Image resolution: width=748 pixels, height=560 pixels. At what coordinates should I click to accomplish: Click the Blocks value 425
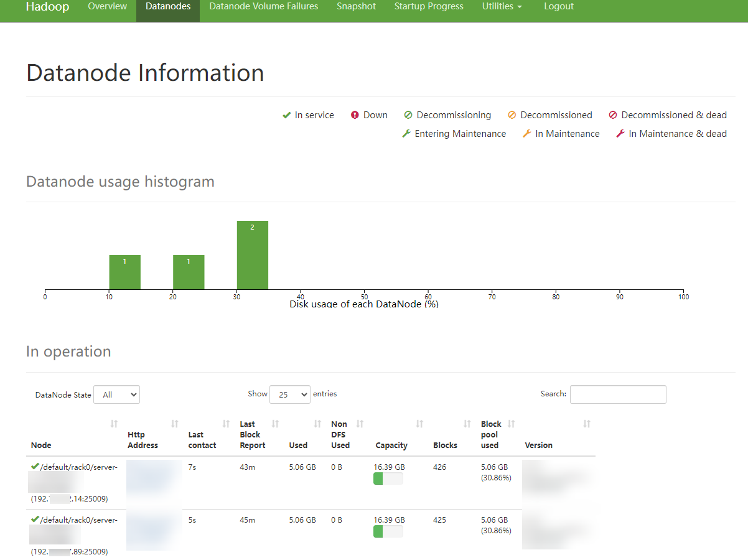click(x=439, y=520)
